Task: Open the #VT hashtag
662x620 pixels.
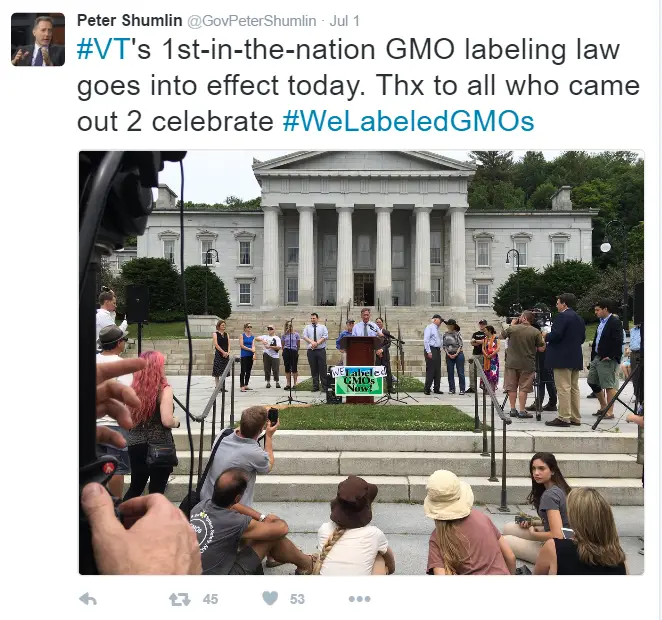Action: pyautogui.click(x=103, y=49)
